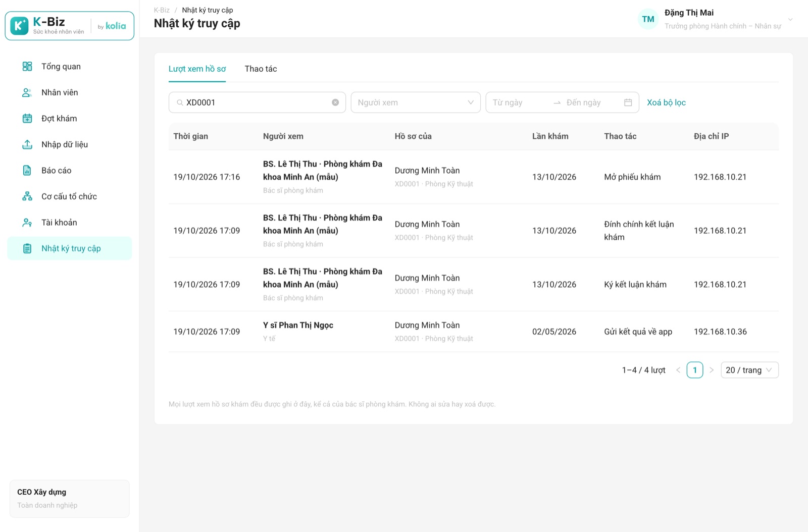Click the 02/05/2026 exam date
Viewport: 808px width, 532px height.
(x=554, y=332)
